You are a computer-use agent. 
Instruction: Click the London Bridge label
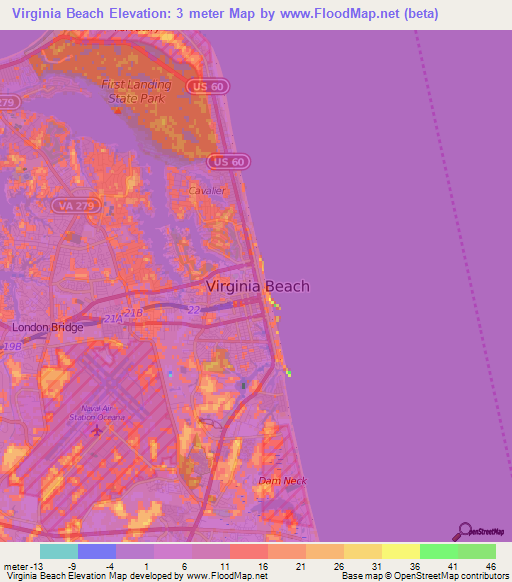click(x=48, y=327)
